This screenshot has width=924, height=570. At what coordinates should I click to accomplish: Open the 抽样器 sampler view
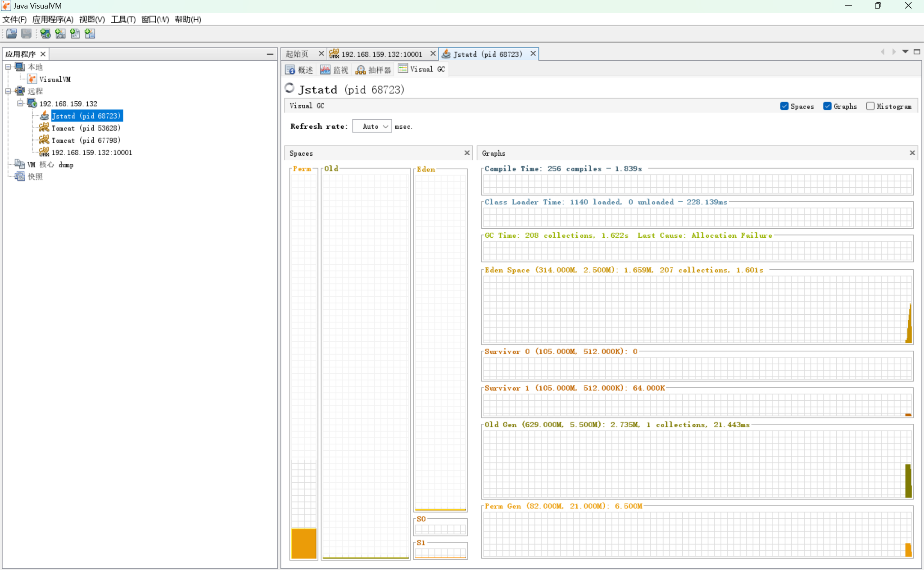(x=373, y=70)
